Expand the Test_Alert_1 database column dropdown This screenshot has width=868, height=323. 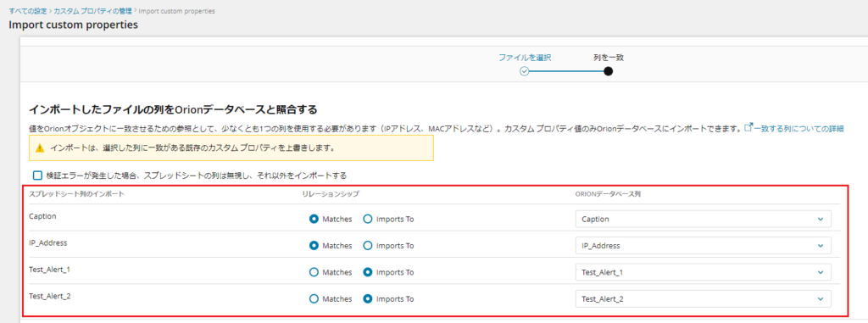(x=703, y=272)
